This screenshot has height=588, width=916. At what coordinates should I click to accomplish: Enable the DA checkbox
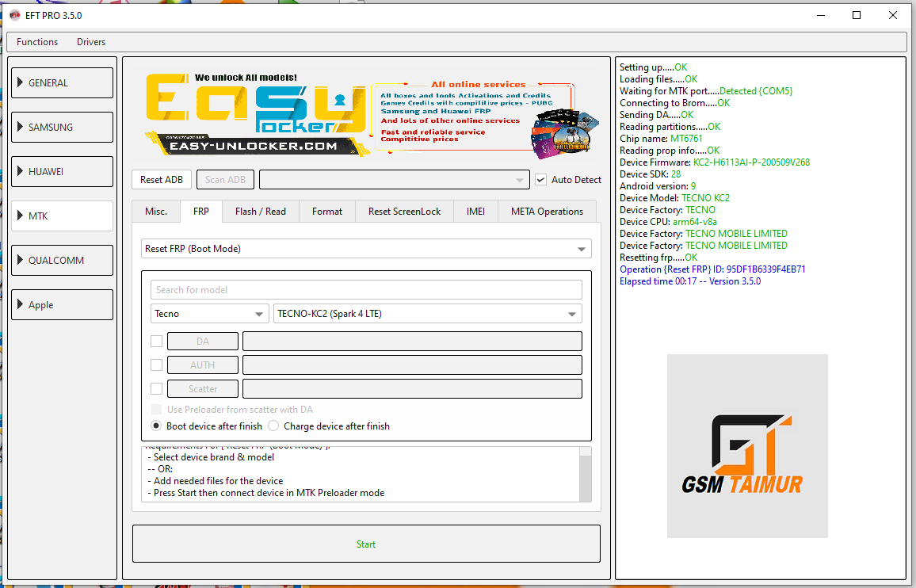tap(157, 341)
